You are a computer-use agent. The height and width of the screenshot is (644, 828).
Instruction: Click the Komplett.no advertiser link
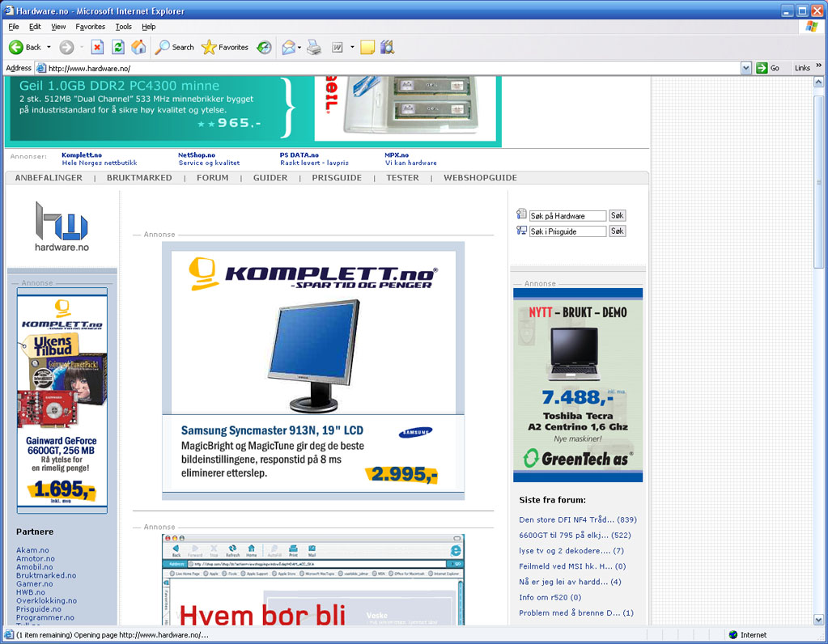pyautogui.click(x=82, y=155)
